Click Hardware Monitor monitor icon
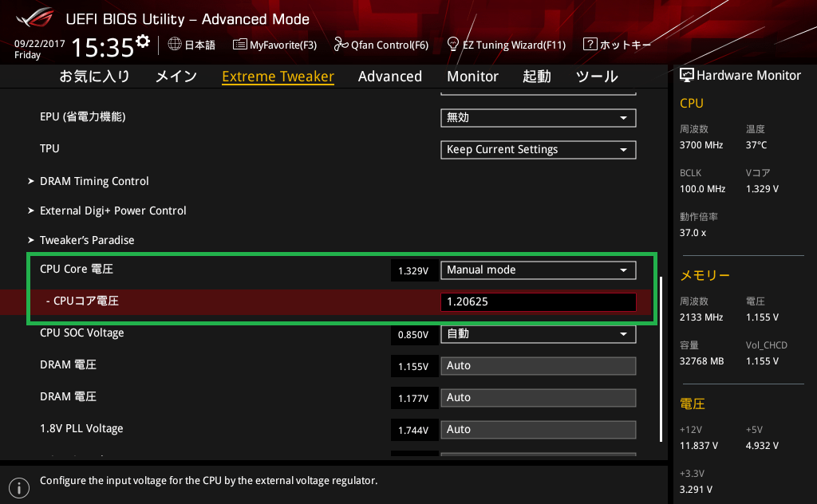817x504 pixels. [687, 76]
